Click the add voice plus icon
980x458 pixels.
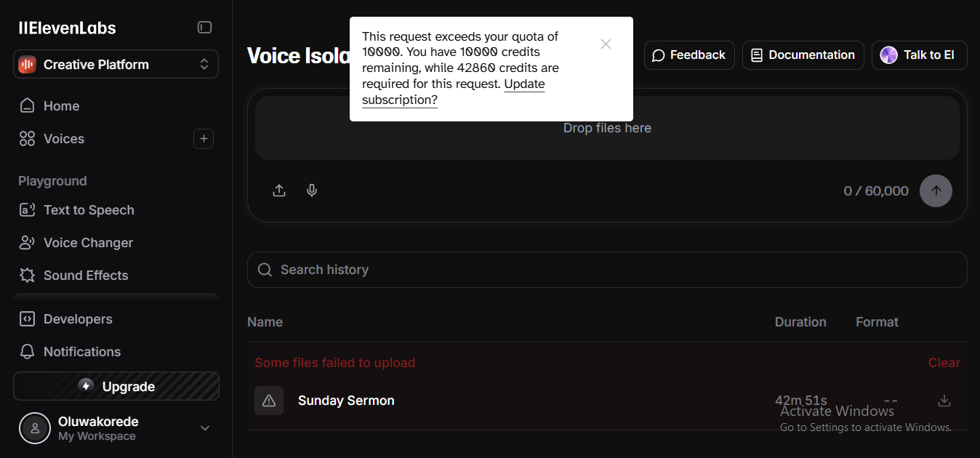[204, 139]
